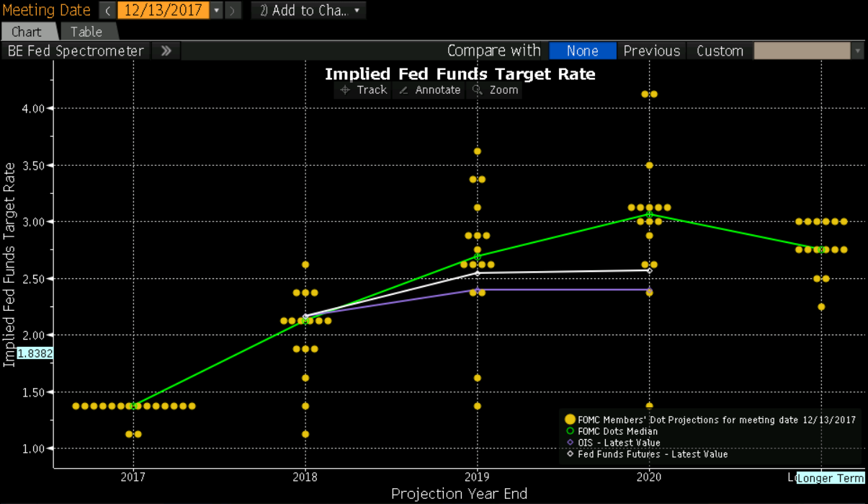Select the Previous compare option
This screenshot has height=504, width=868.
652,50
